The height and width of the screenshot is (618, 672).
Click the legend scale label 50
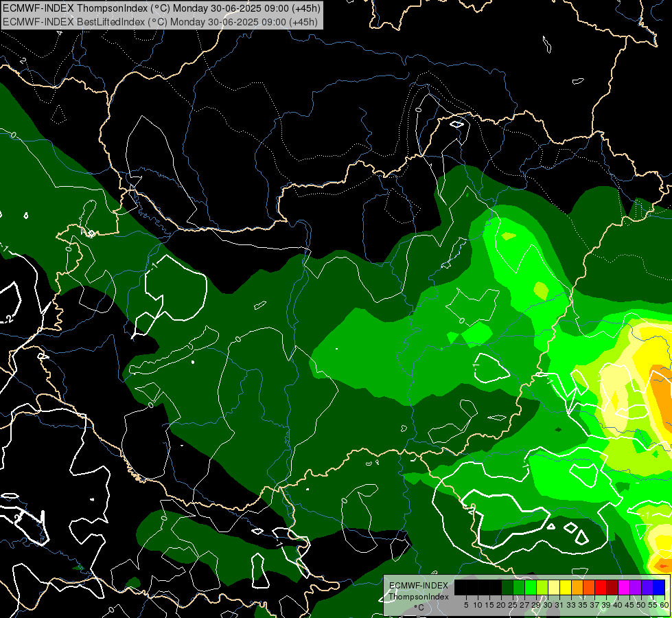pos(641,605)
